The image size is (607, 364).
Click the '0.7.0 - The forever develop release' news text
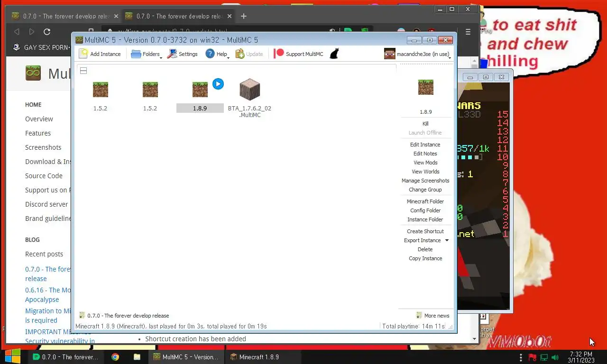[x=128, y=316]
